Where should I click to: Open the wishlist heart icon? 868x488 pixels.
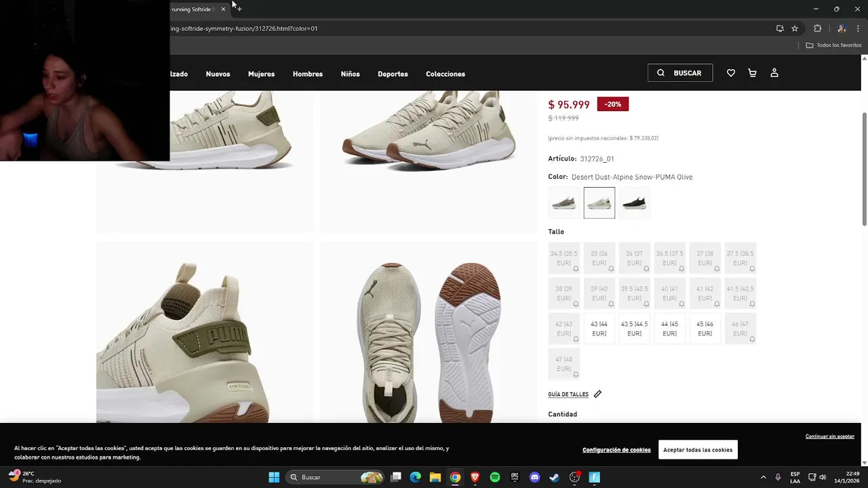coord(730,73)
